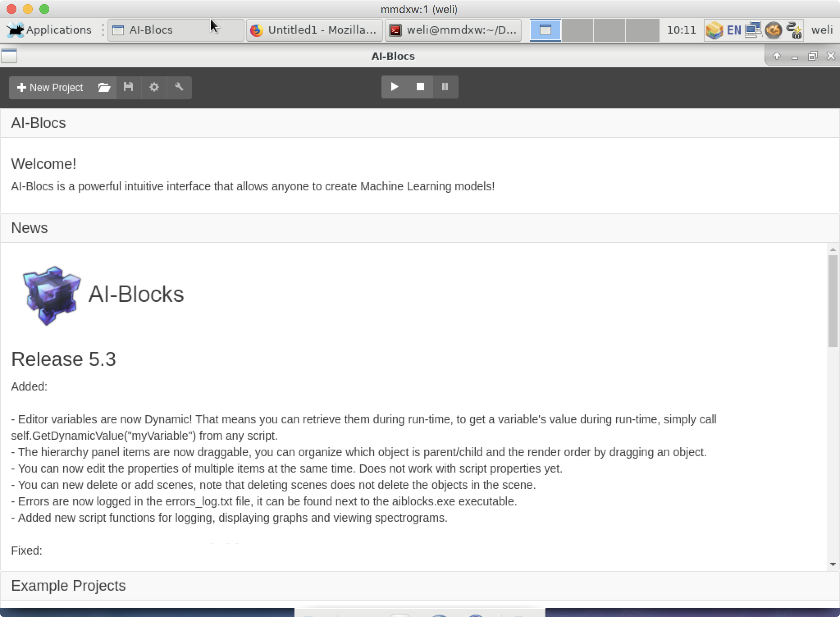
Task: Open settings via the gear icon
Action: [154, 87]
